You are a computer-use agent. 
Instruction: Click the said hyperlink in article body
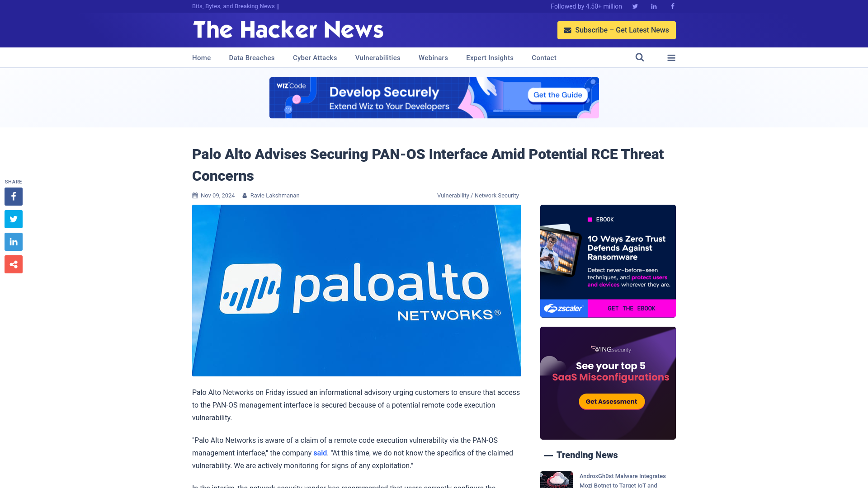pos(320,453)
